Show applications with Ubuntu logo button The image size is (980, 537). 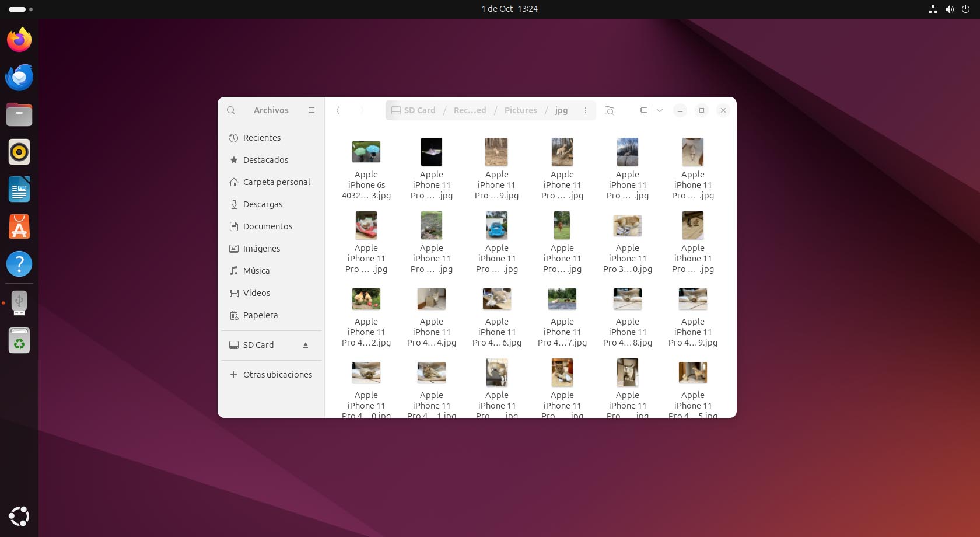coord(19,517)
